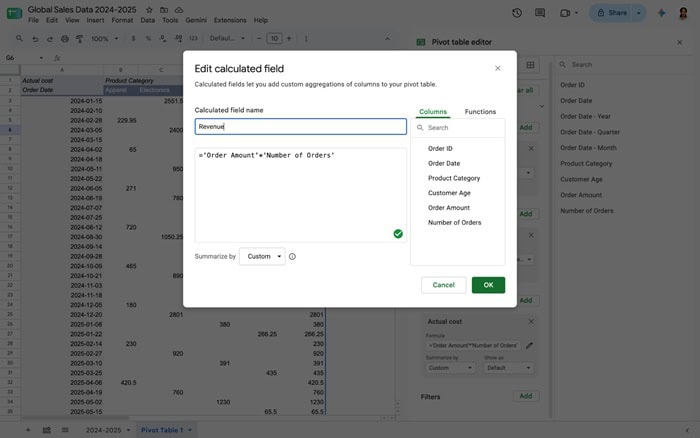This screenshot has height=438, width=700.
Task: Close the Edit calculated field dialog
Action: (497, 68)
